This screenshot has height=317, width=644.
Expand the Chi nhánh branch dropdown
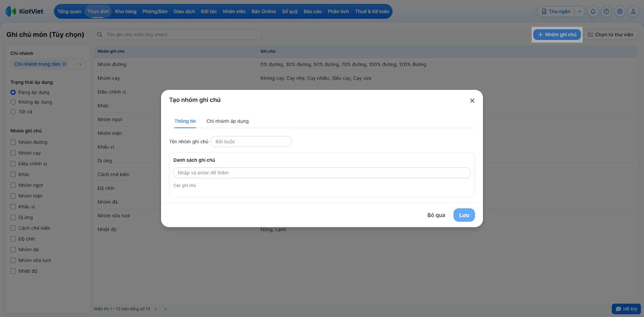[x=80, y=64]
